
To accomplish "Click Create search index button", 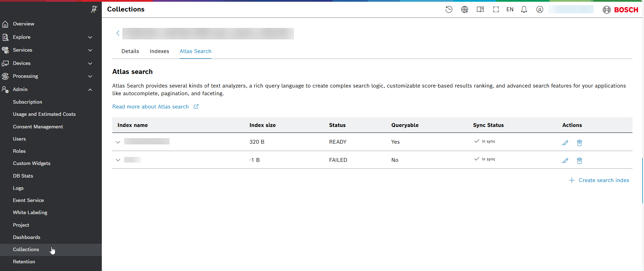I will [599, 180].
